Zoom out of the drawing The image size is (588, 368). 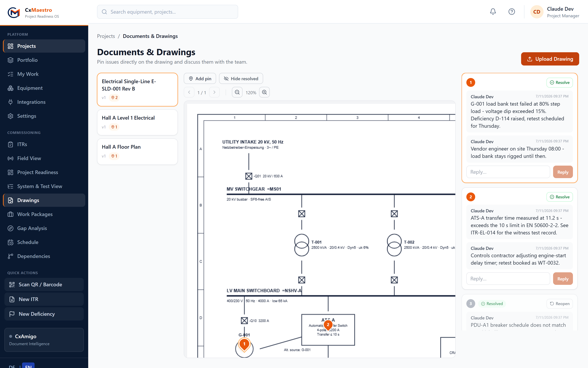click(x=237, y=92)
